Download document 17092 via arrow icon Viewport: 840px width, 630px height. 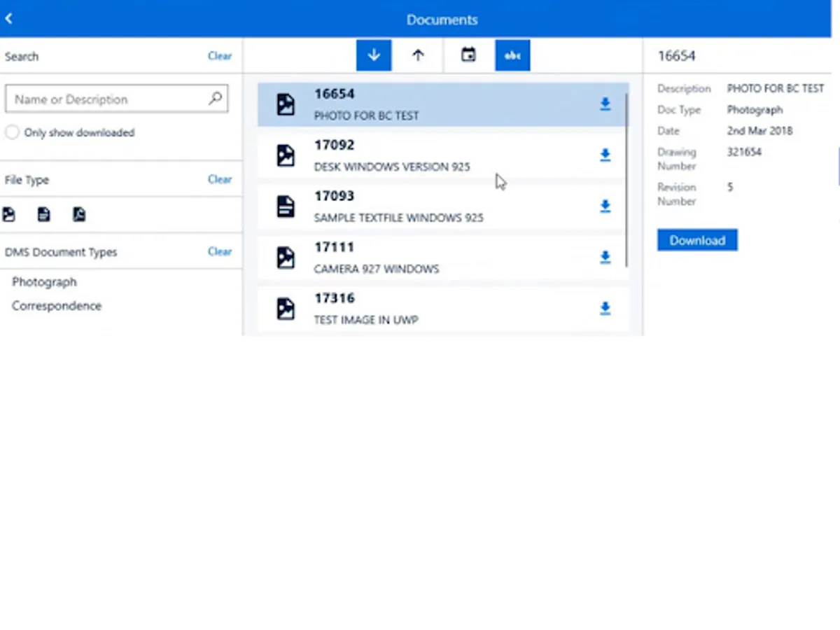pos(605,155)
